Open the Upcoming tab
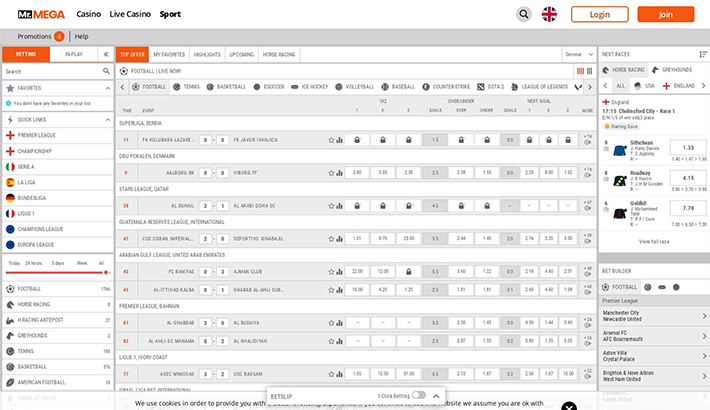This screenshot has height=410, width=710. coord(241,54)
